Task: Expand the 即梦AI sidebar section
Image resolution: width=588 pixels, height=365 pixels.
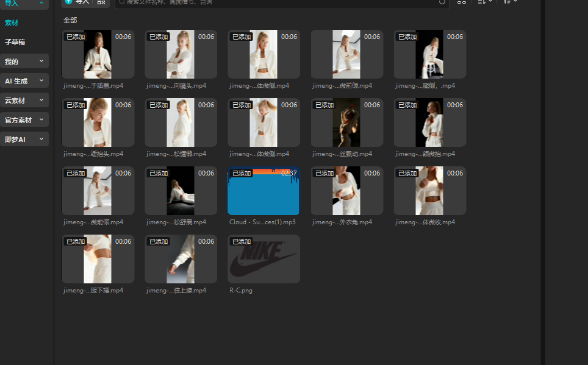Action: point(25,140)
